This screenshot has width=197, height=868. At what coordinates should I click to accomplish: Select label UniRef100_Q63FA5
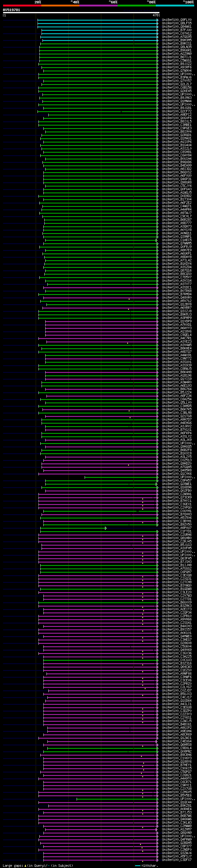click(177, 558)
